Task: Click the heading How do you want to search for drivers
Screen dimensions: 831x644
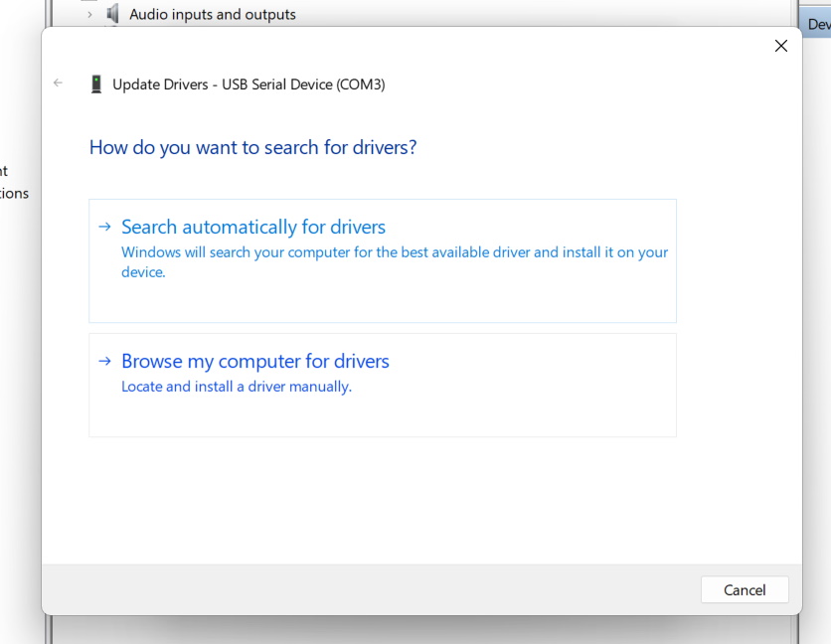Action: pos(252,146)
